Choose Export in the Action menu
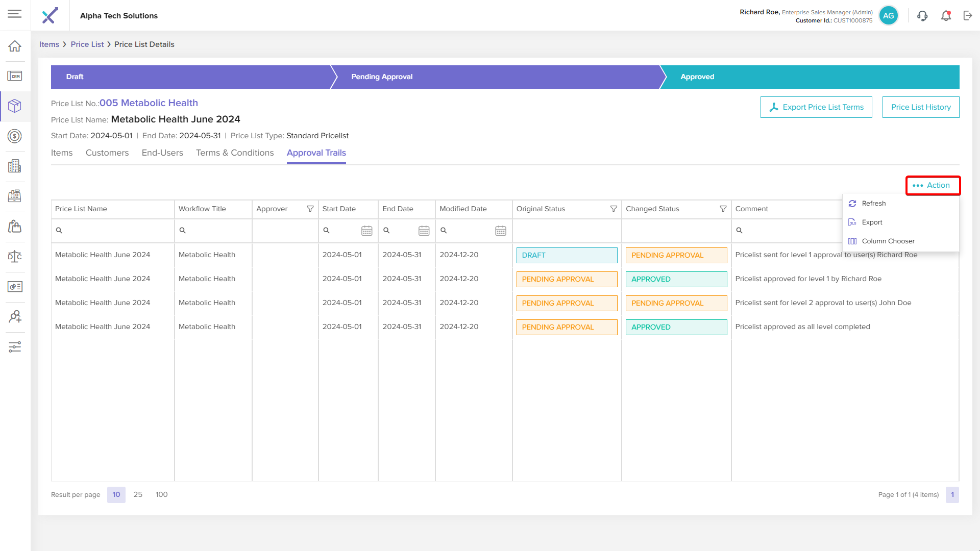The width and height of the screenshot is (980, 551). click(x=872, y=222)
